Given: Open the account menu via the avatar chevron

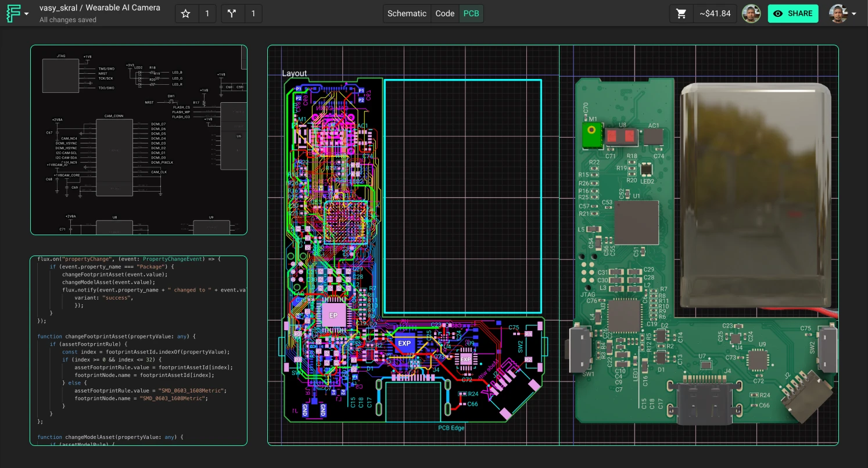Looking at the screenshot, I should [x=854, y=13].
